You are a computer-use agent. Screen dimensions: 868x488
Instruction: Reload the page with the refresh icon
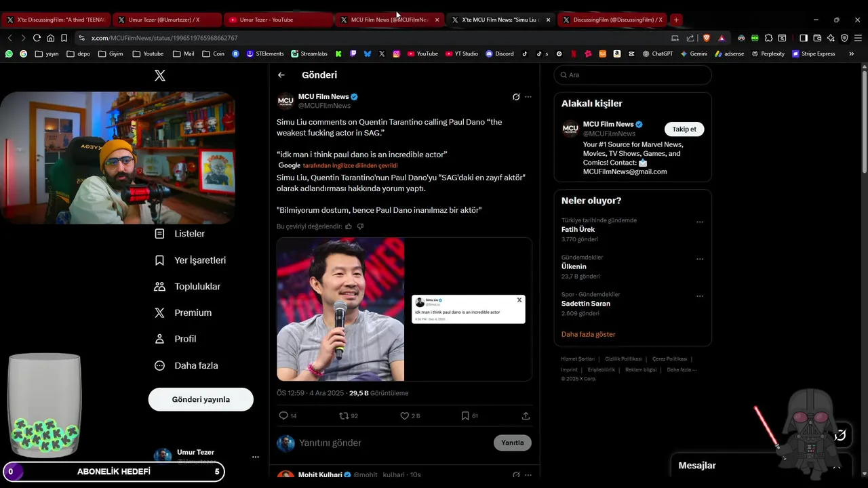point(37,38)
